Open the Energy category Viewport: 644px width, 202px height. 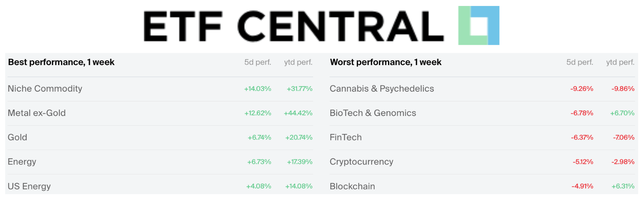click(x=22, y=162)
